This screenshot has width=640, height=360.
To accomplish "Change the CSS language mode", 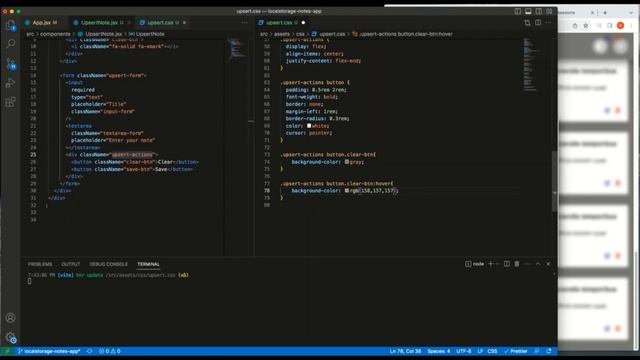I will tap(492, 351).
